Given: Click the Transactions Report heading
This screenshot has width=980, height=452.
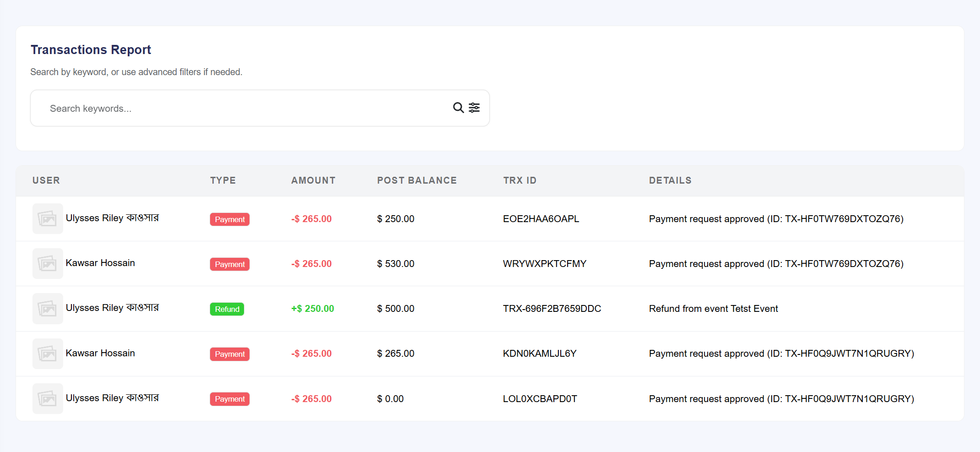Looking at the screenshot, I should click(x=91, y=49).
